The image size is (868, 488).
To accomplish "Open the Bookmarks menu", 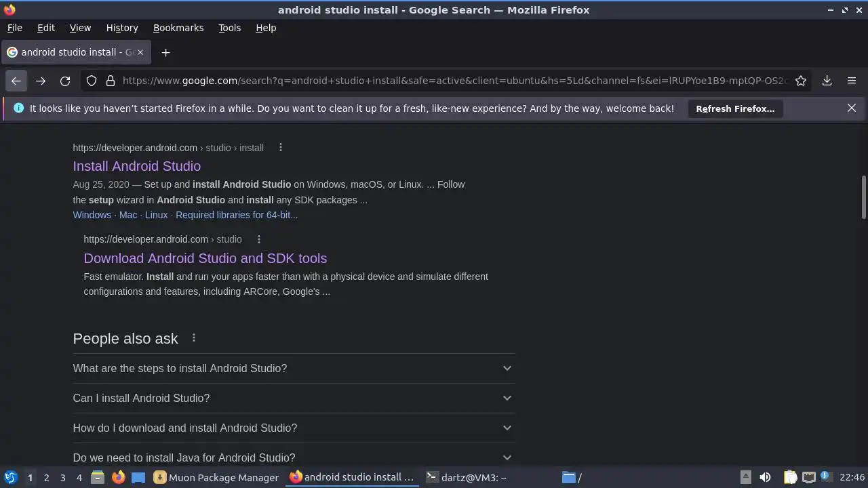I will (x=178, y=28).
